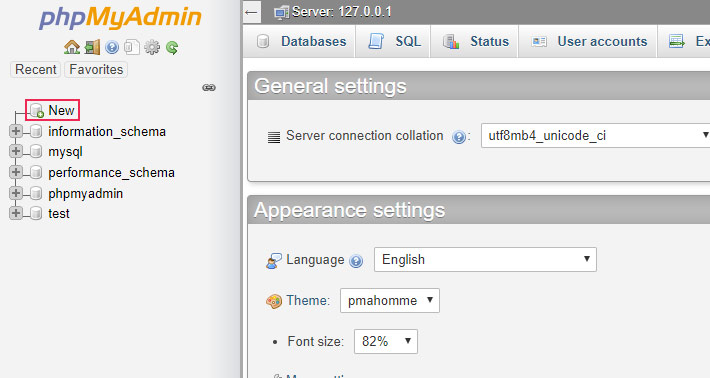The image size is (710, 378).
Task: Expand the information_schema database tree
Action: (16, 131)
